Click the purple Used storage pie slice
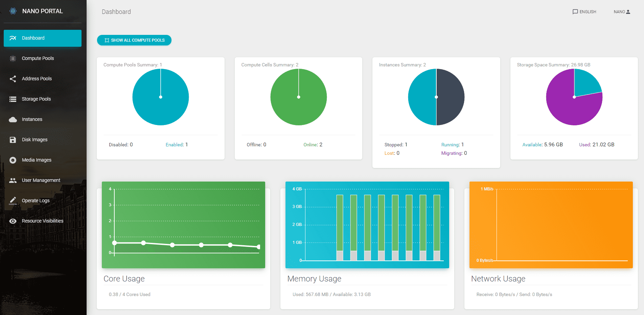644x315 pixels. 568,108
